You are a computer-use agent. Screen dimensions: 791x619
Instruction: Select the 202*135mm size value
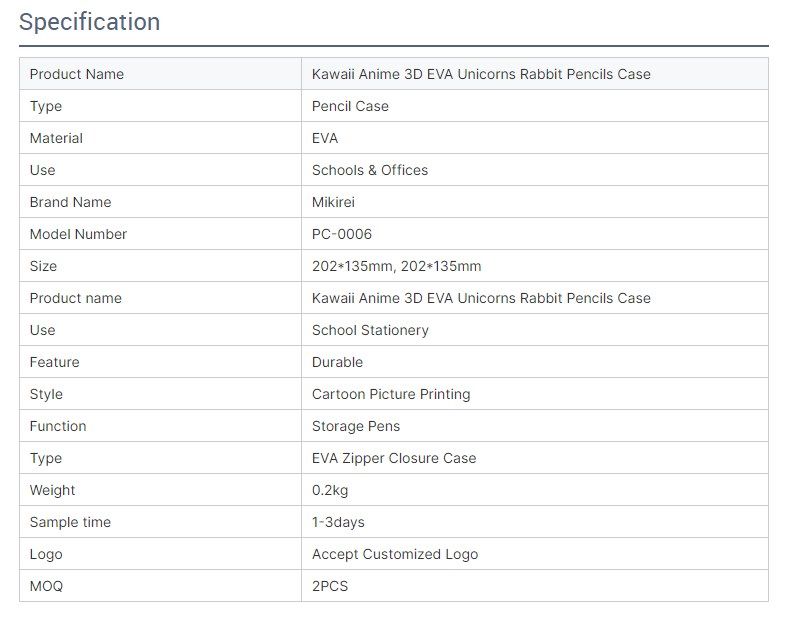(397, 266)
